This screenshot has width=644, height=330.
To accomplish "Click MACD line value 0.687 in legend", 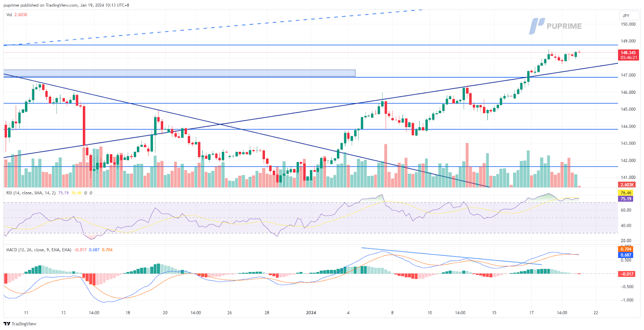I will pyautogui.click(x=94, y=250).
